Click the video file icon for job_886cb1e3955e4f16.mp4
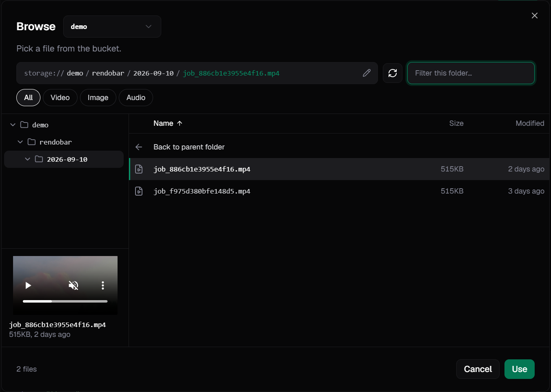 point(139,169)
